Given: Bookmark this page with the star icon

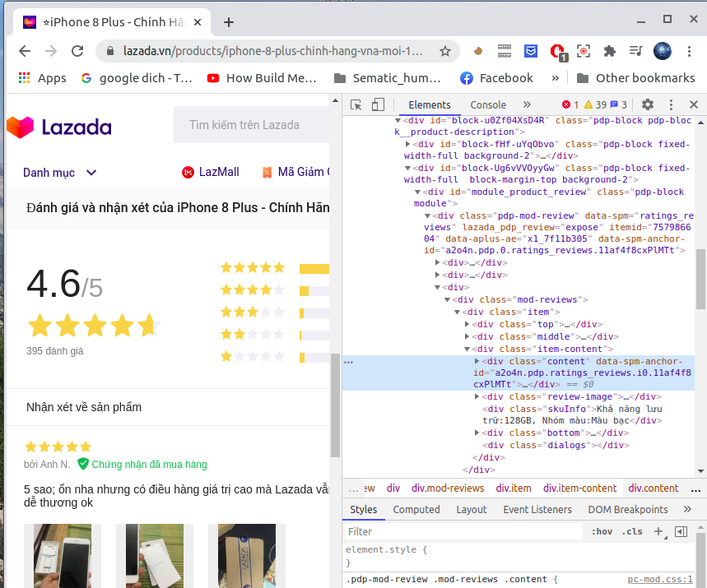Looking at the screenshot, I should click(x=445, y=51).
